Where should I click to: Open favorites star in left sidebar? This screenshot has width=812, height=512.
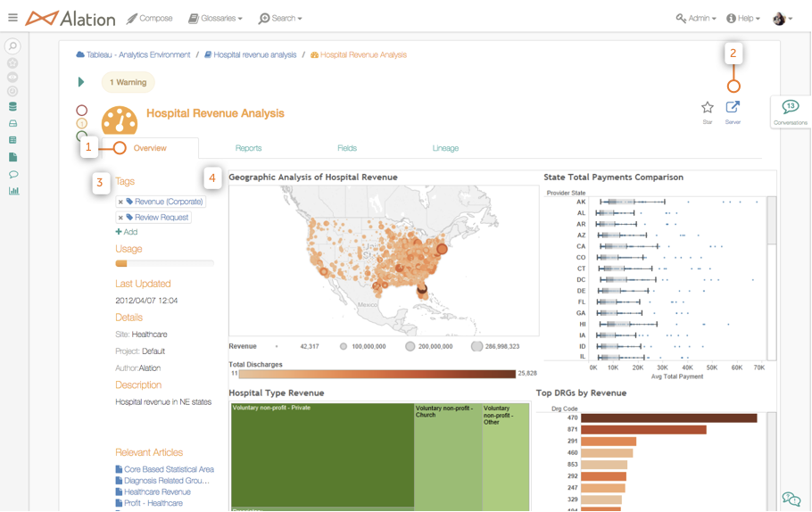click(13, 63)
